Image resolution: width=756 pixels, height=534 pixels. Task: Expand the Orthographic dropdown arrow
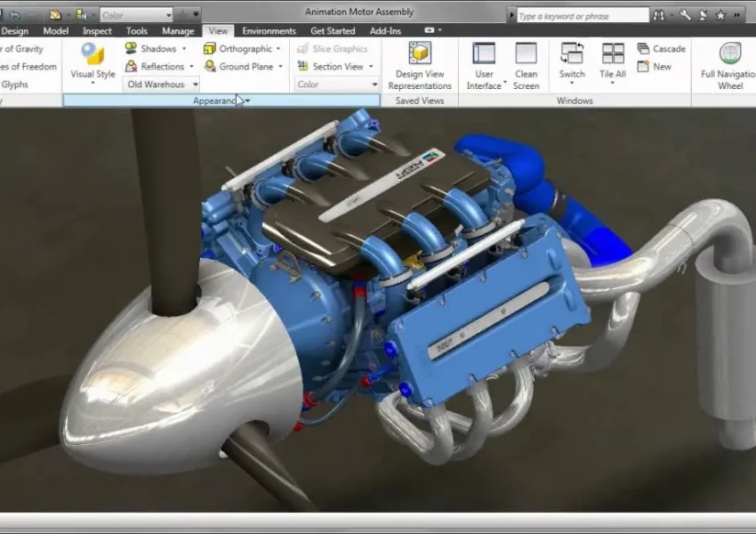point(278,49)
